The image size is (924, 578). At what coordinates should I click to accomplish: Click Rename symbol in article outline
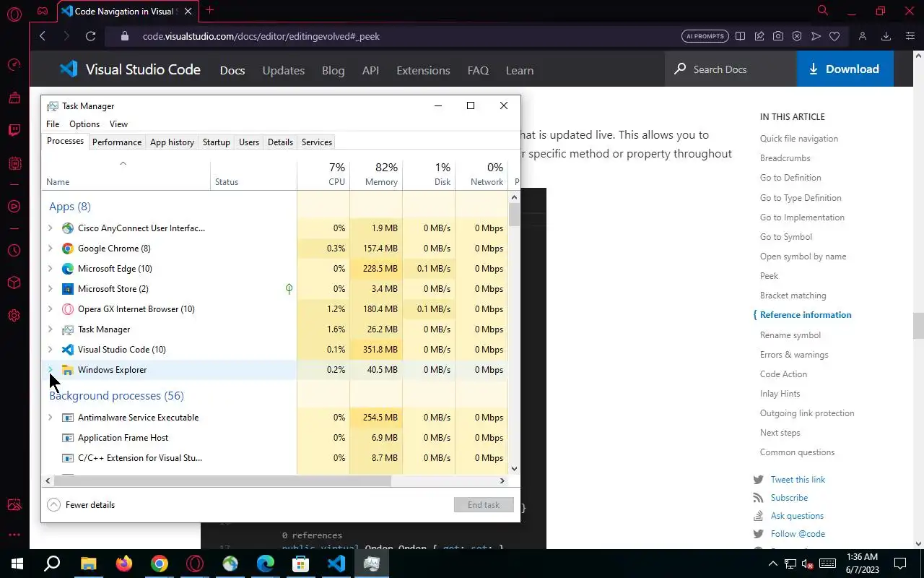790,335
